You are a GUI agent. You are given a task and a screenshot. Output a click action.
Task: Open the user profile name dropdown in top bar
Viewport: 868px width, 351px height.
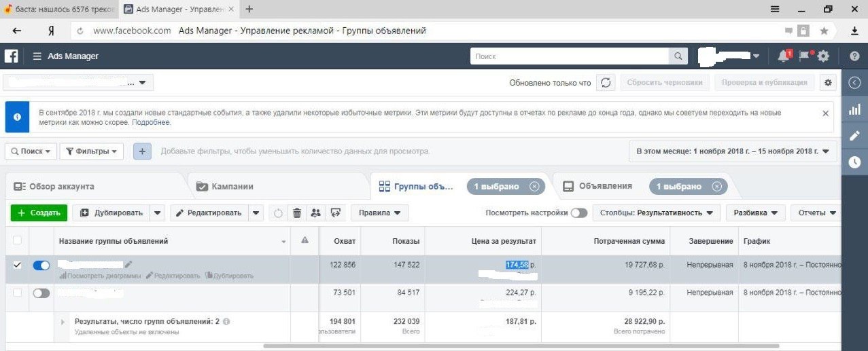[x=730, y=56]
